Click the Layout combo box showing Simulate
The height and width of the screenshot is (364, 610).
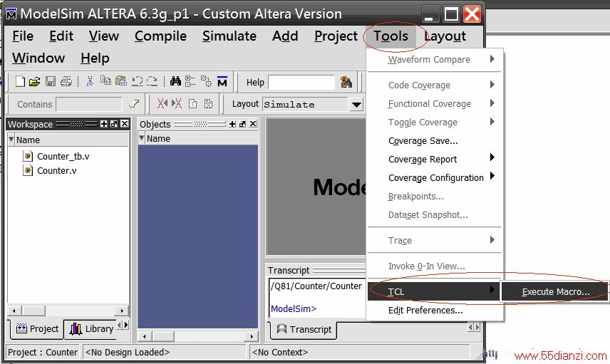click(313, 104)
